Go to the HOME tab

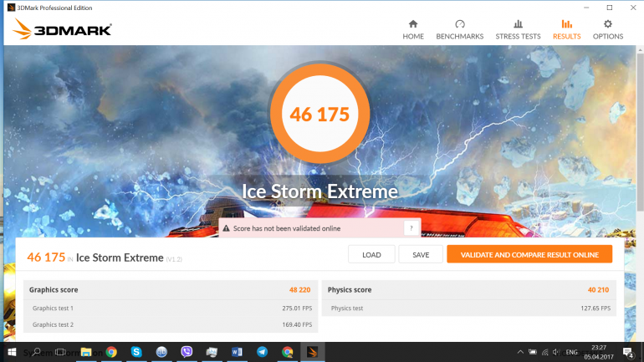tap(413, 30)
